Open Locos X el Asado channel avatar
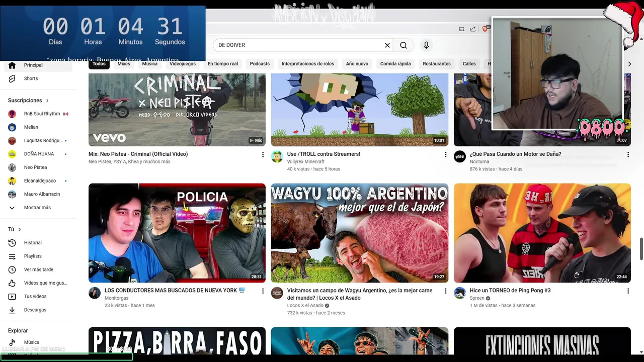 [x=277, y=293]
